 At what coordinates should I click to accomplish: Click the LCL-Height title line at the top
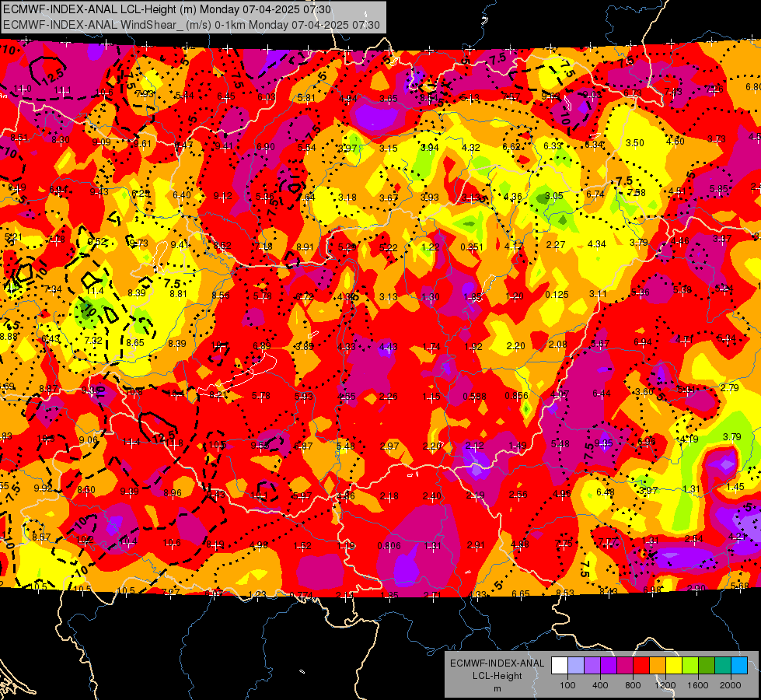point(167,9)
